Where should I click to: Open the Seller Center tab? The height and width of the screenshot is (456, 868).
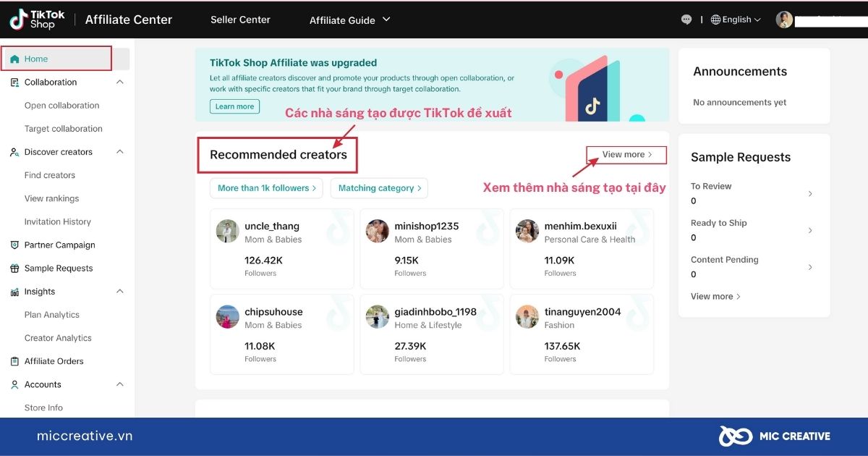[x=240, y=20]
